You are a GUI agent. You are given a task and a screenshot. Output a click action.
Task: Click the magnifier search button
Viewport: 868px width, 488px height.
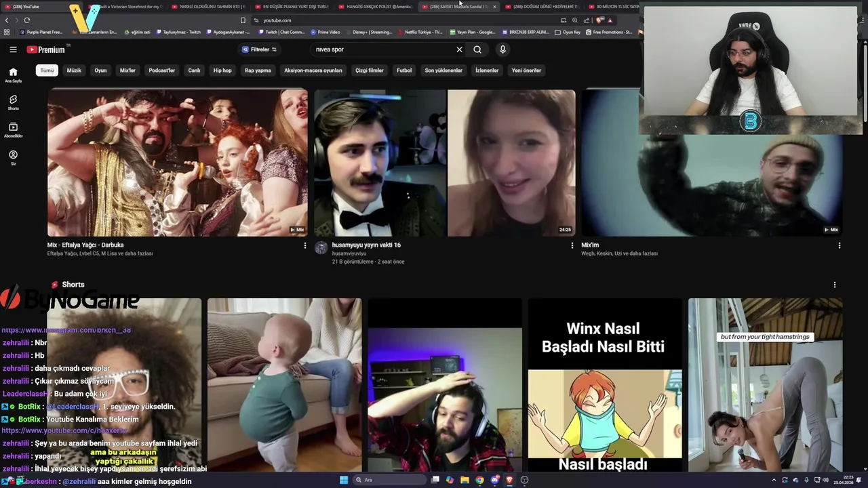click(x=477, y=49)
